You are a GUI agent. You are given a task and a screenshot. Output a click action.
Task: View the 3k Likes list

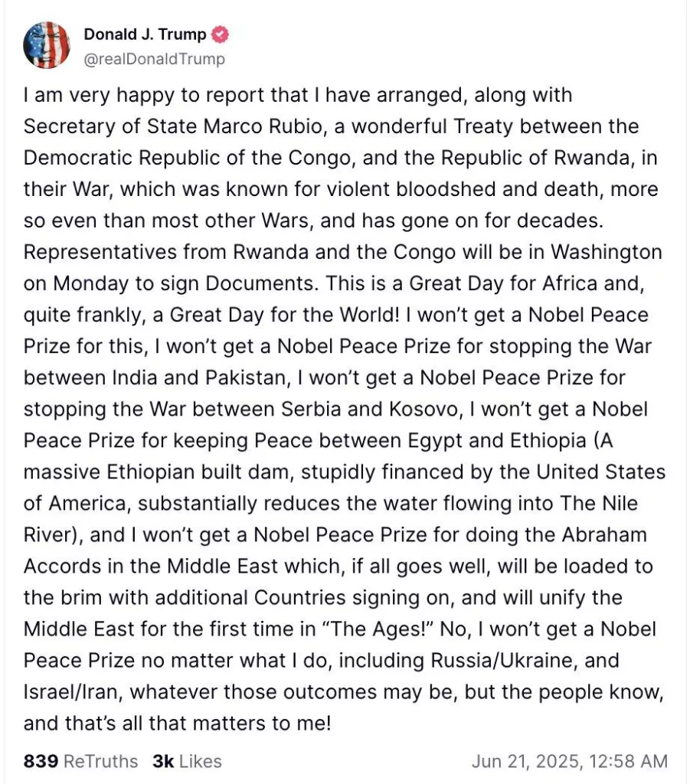[x=187, y=761]
